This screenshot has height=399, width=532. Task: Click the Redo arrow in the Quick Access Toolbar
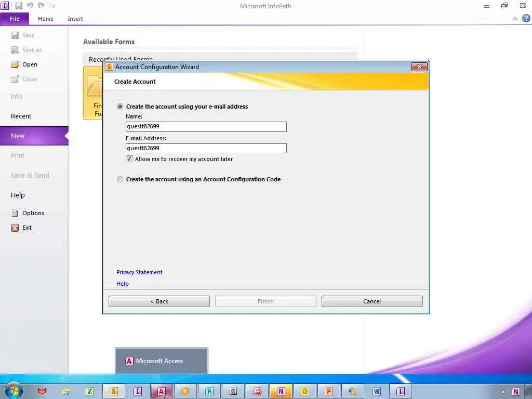coord(41,5)
